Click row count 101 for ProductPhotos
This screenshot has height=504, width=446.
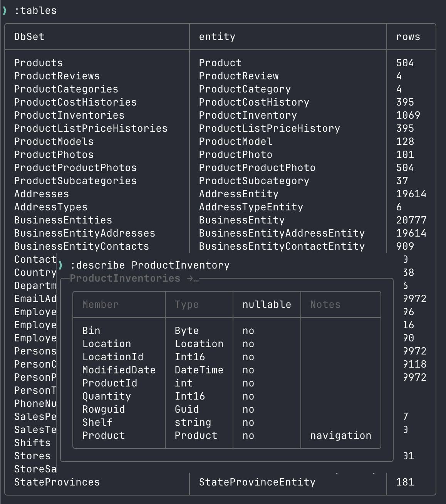click(405, 155)
